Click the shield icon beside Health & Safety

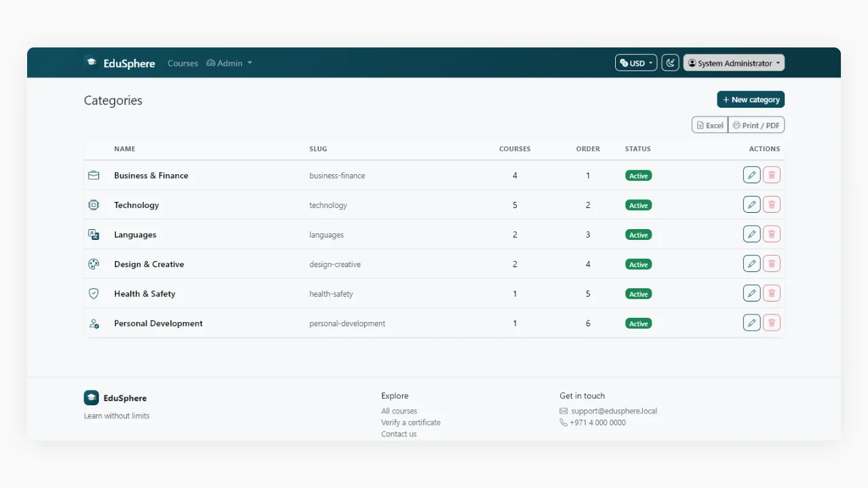click(94, 293)
